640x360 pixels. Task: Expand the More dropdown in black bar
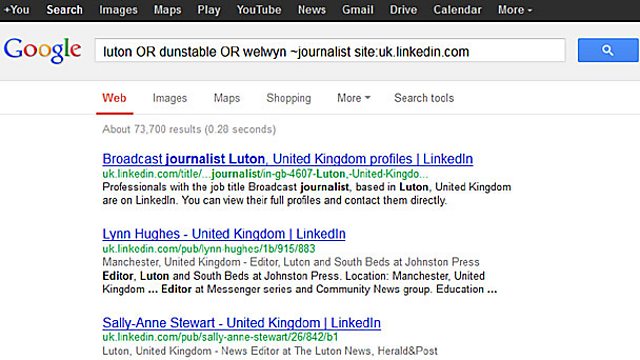coord(514,10)
